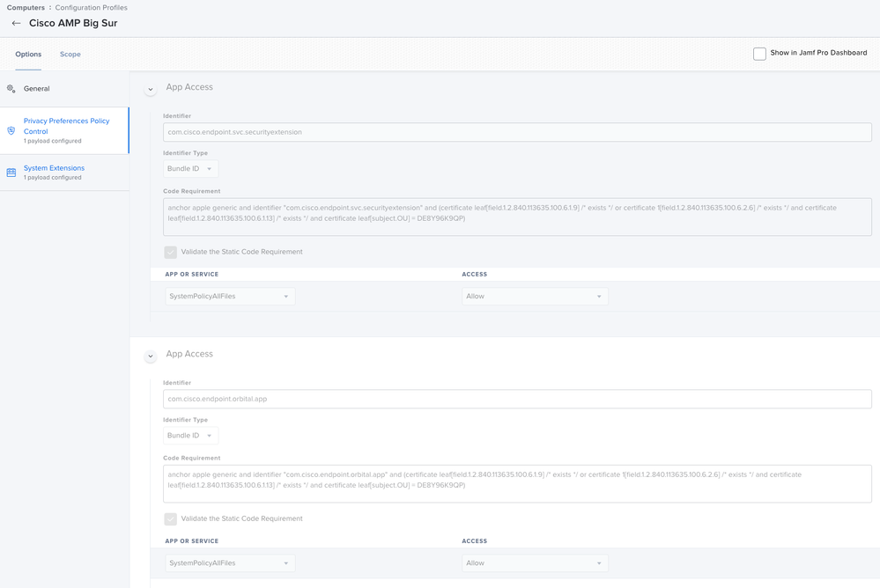The height and width of the screenshot is (588, 880).
Task: Toggle Validate the Static Code Requirement for securityextension
Action: point(171,252)
